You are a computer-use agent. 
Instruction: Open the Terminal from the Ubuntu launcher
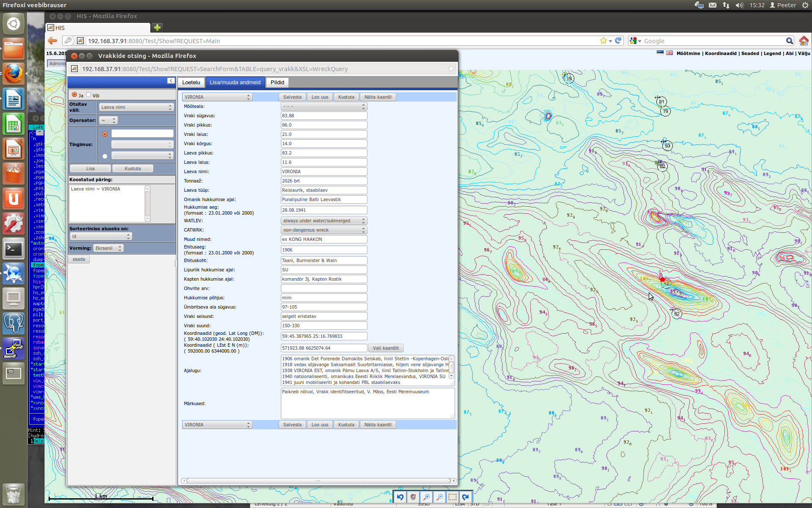(13, 249)
